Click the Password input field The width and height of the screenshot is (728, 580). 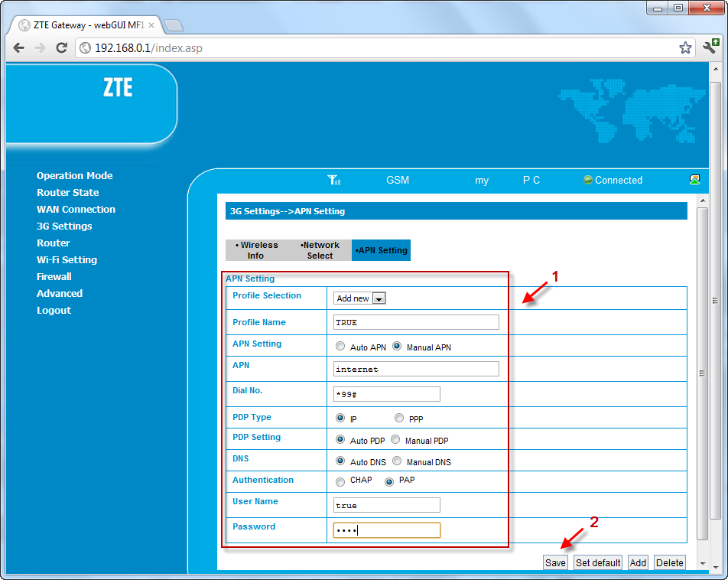pyautogui.click(x=387, y=530)
